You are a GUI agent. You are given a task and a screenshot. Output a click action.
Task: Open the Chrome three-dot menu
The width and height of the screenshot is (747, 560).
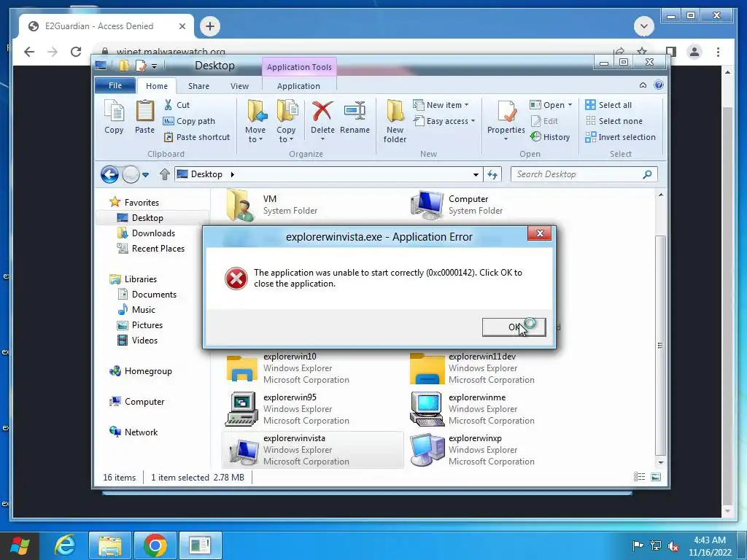click(x=718, y=52)
